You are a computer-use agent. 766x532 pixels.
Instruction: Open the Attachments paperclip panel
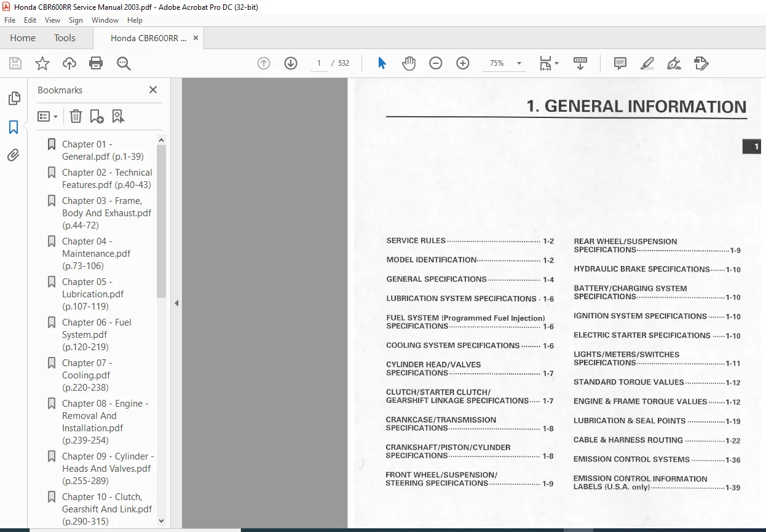(14, 155)
